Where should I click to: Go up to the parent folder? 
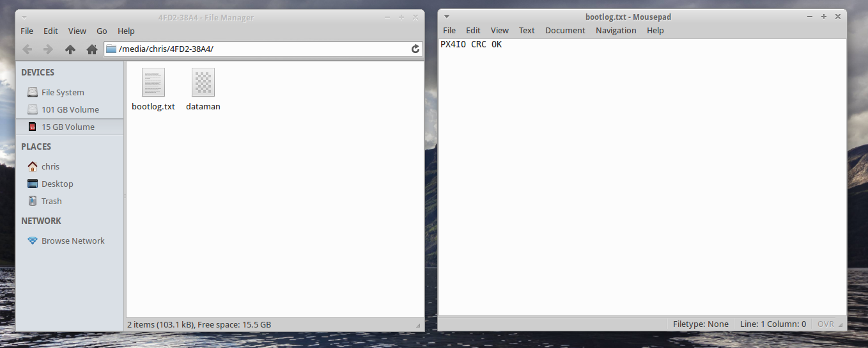coord(70,49)
